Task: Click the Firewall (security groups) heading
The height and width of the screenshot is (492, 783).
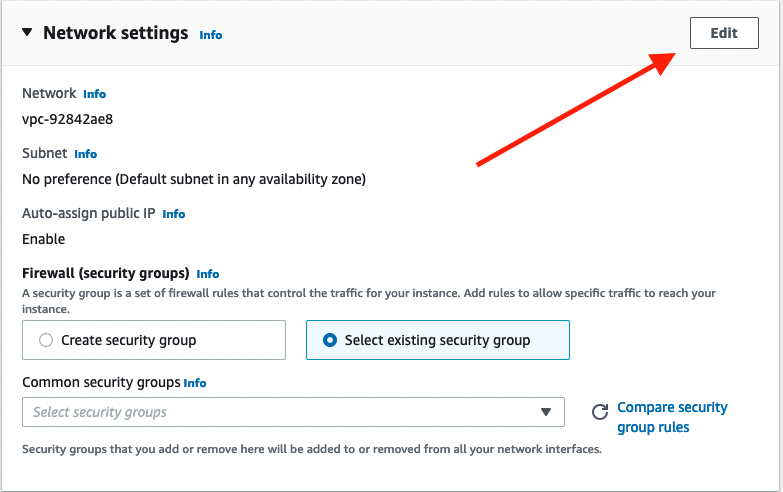Action: (x=106, y=273)
